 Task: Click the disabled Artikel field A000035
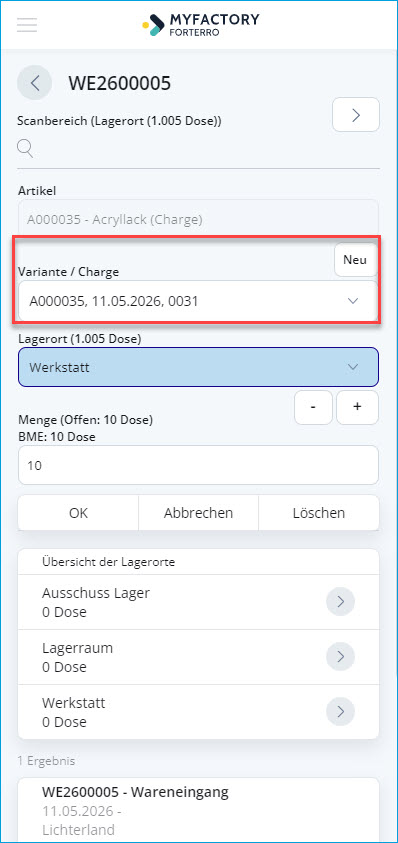(x=198, y=219)
